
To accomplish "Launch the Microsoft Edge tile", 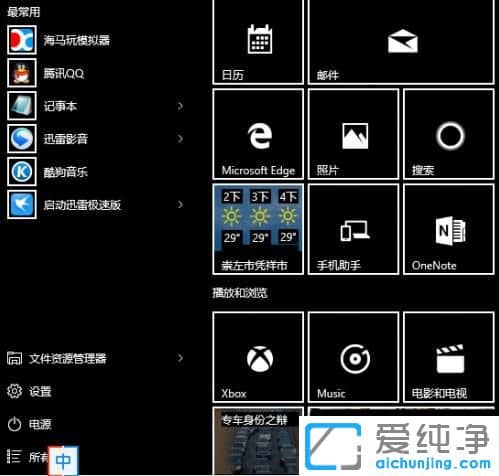I will pos(258,134).
